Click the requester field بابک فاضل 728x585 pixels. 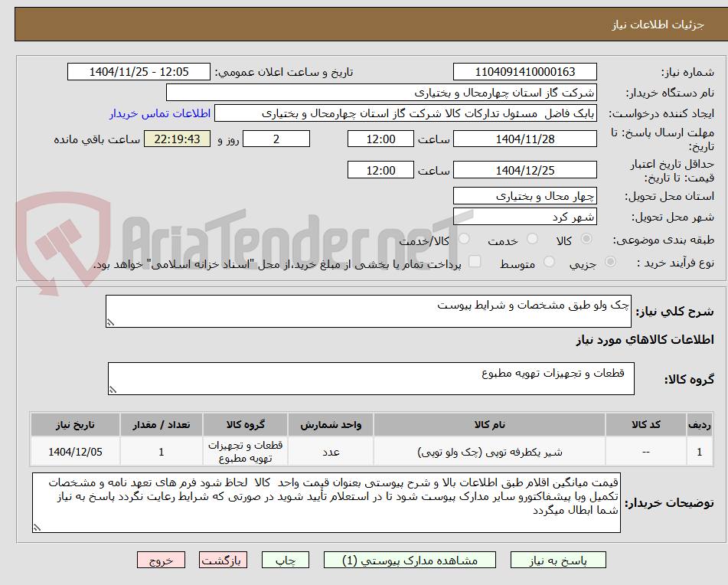click(x=405, y=114)
